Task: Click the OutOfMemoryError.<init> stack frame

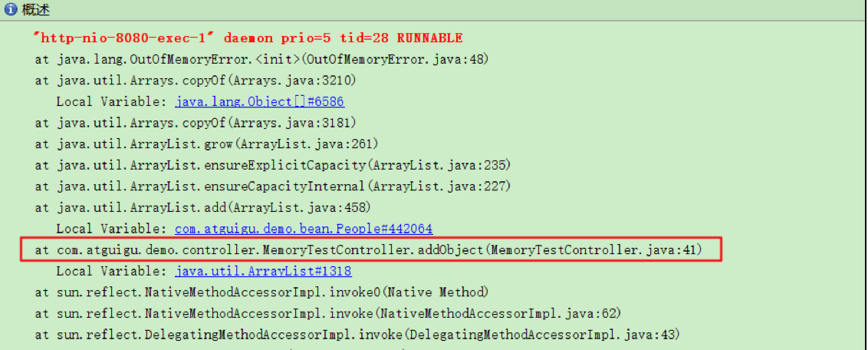Action: pyautogui.click(x=261, y=59)
